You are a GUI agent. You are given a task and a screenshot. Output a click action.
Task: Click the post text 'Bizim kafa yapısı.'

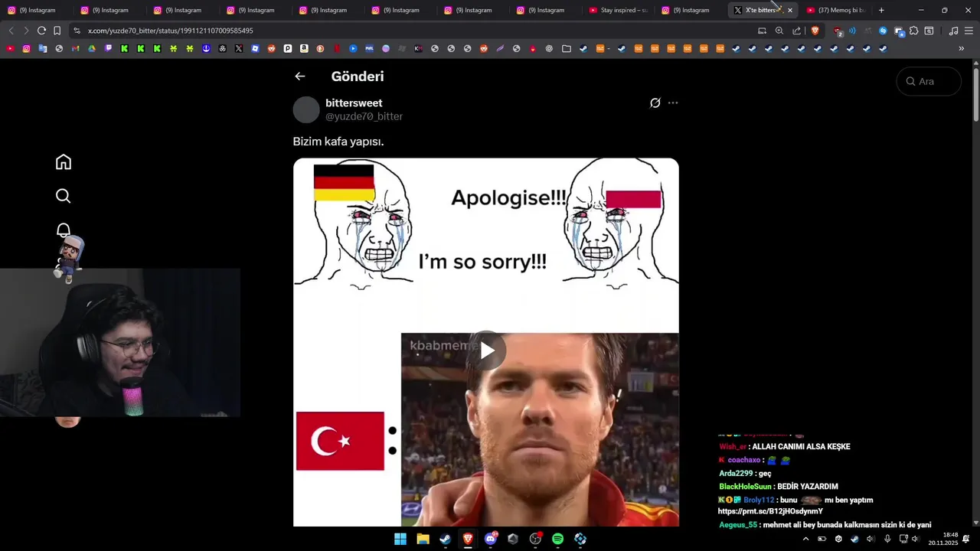[x=338, y=142]
